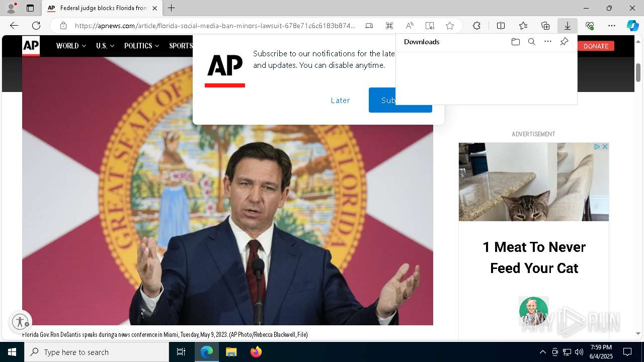644x362 pixels.
Task: Expand the U.S. navigation menu
Action: 105,46
